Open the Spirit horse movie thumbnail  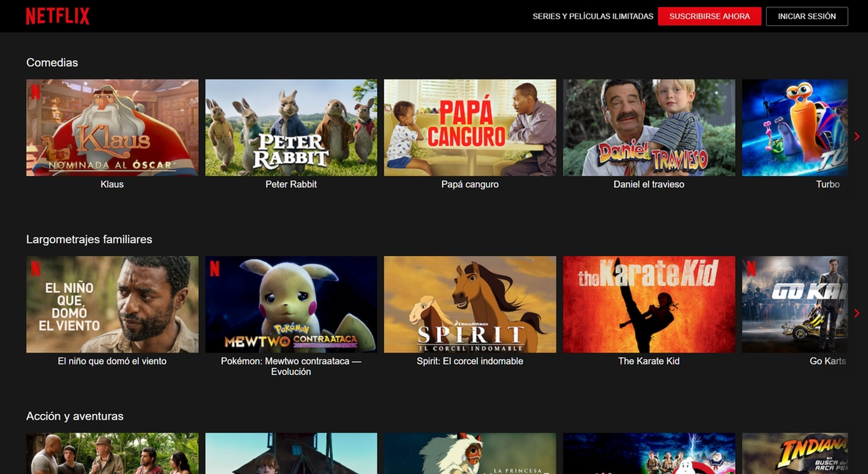(x=470, y=304)
